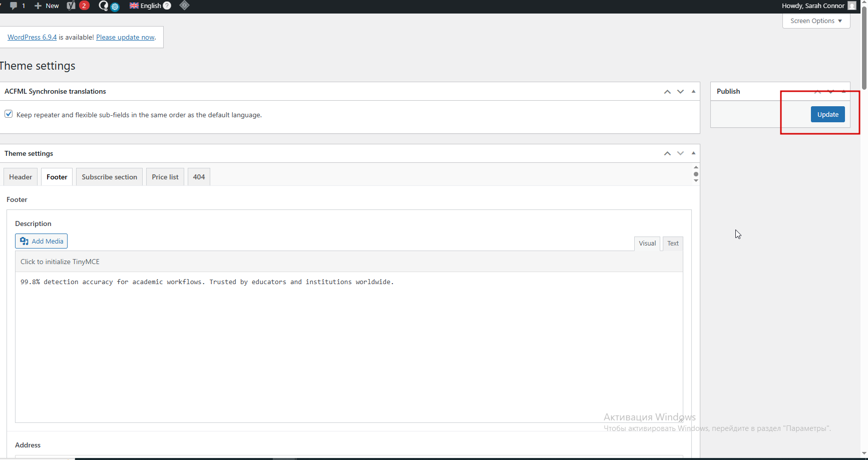
Task: Click the Address field label
Action: coord(28,445)
